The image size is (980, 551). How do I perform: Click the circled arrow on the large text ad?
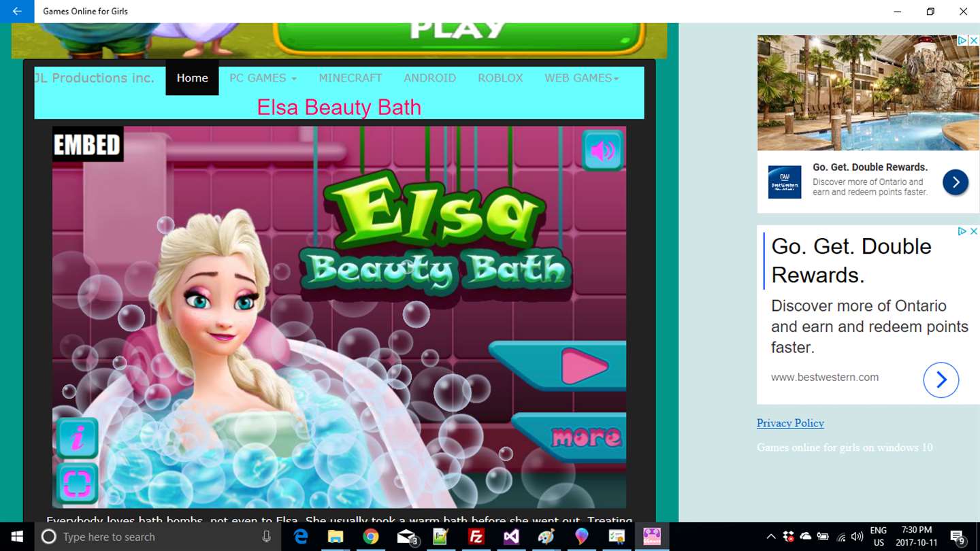(x=941, y=380)
